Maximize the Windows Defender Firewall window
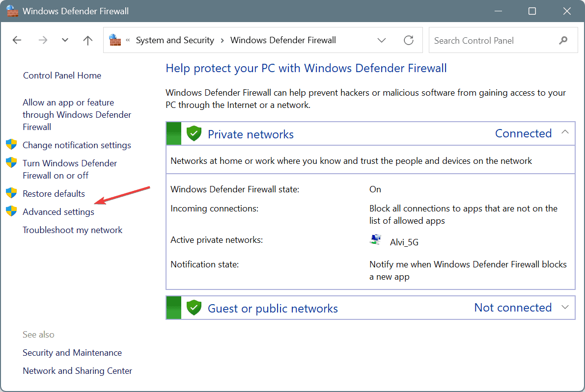Viewport: 585px width, 392px height. click(x=532, y=11)
